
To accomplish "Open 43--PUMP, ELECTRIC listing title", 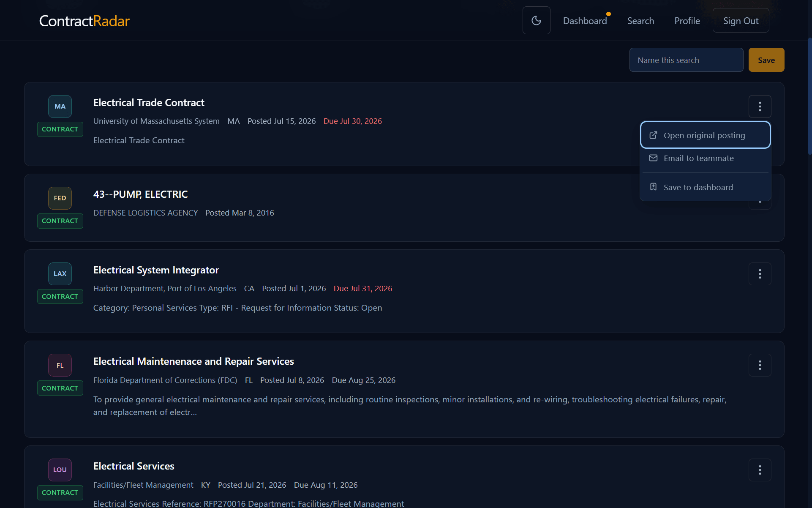I will click(x=140, y=194).
